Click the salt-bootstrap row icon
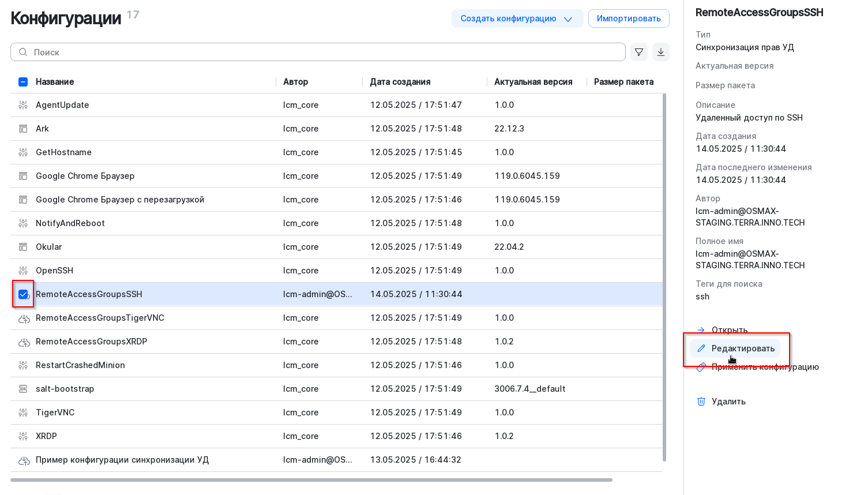The width and height of the screenshot is (868, 495). coord(23,389)
